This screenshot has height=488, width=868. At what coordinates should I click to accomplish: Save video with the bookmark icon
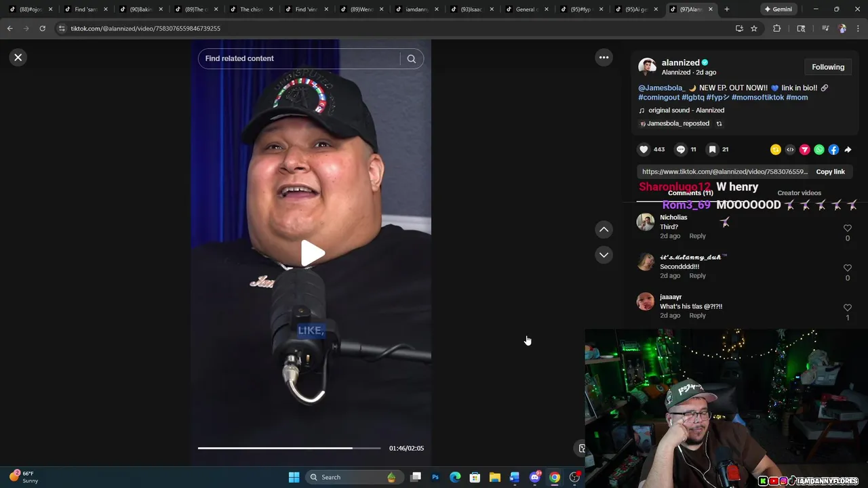pyautogui.click(x=712, y=149)
